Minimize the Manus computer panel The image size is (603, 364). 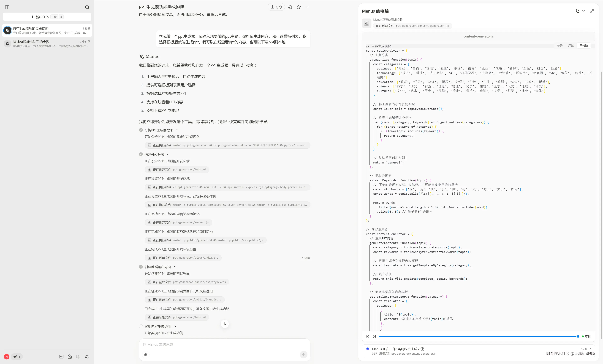592,11
